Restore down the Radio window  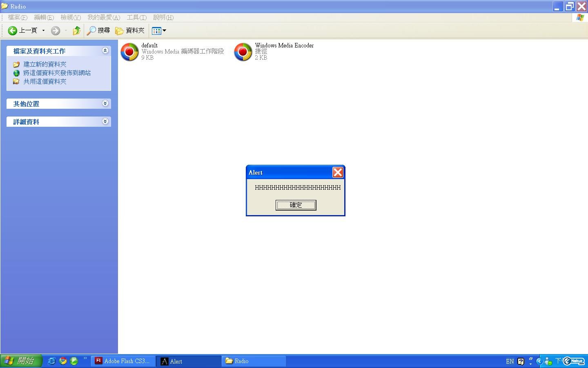coord(569,6)
